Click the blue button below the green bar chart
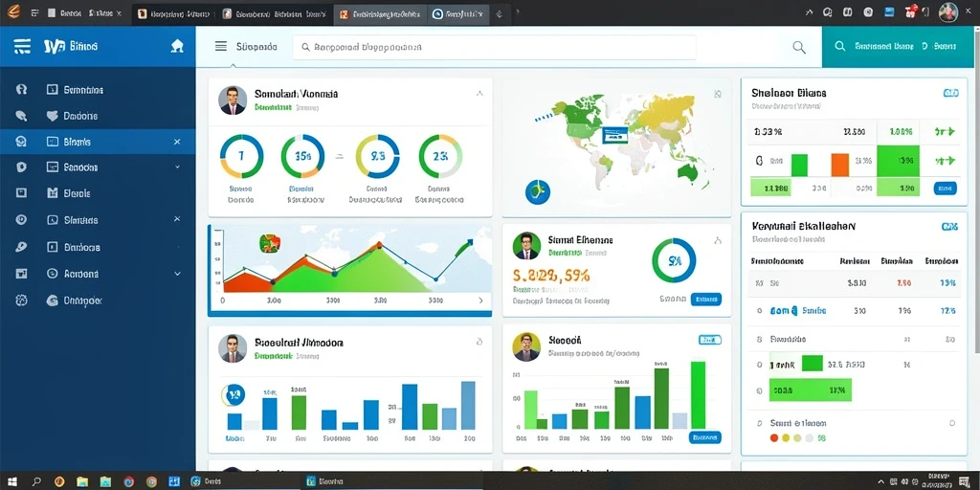The height and width of the screenshot is (490, 980). click(x=705, y=437)
